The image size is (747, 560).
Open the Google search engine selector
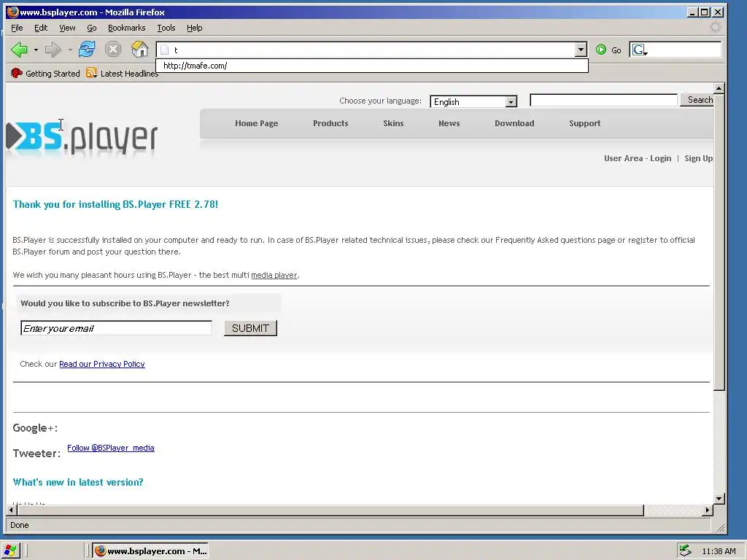(x=640, y=50)
